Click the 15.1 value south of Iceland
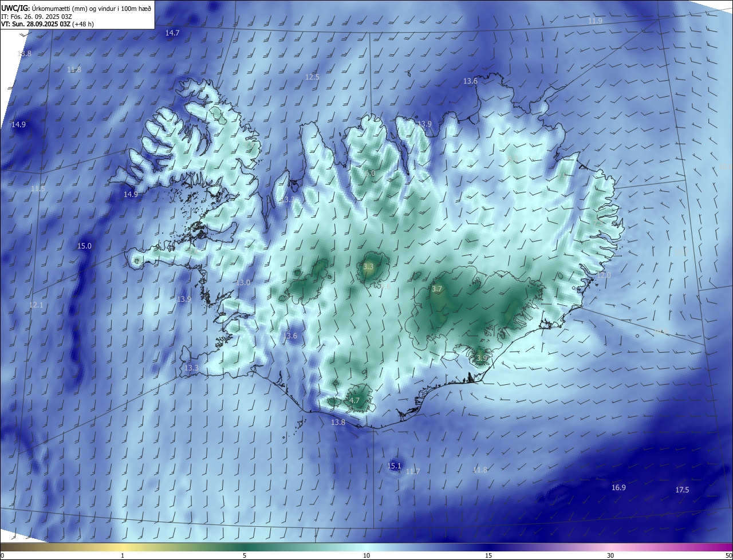Image resolution: width=733 pixels, height=560 pixels. [394, 466]
